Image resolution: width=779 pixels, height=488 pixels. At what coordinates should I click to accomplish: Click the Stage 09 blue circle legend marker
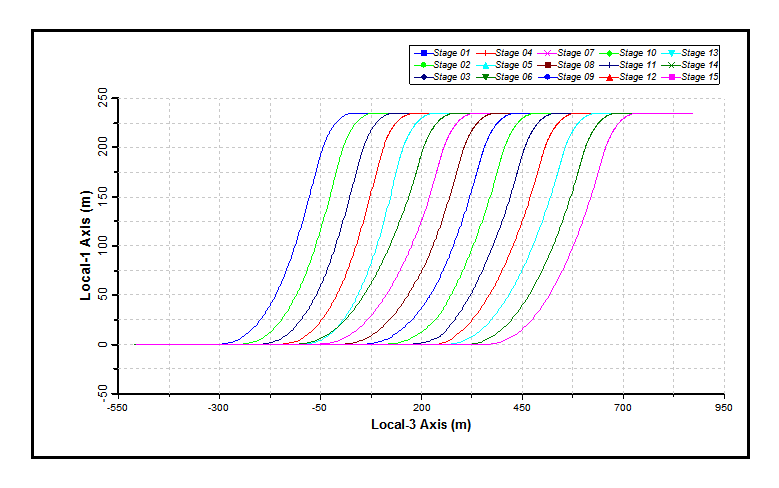[x=546, y=77]
